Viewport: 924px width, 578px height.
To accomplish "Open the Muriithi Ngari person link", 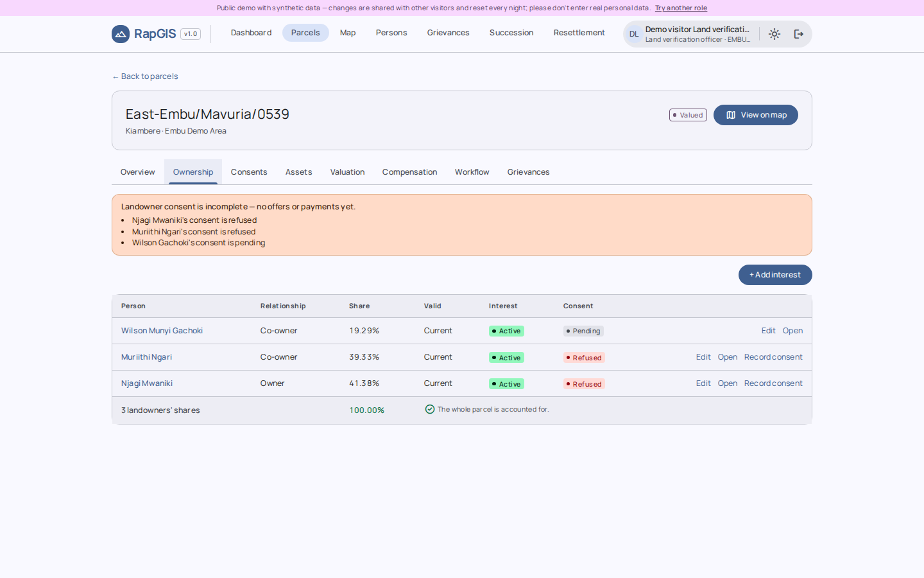I will point(146,357).
